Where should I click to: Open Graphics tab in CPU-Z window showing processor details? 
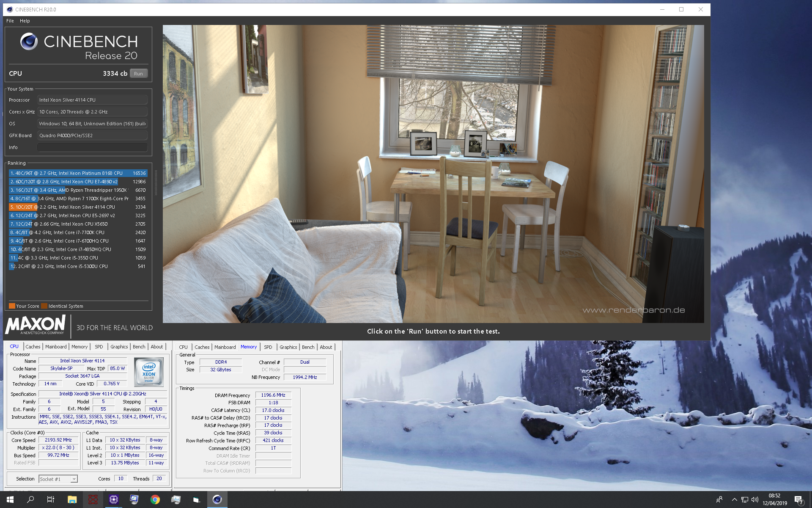pos(119,347)
